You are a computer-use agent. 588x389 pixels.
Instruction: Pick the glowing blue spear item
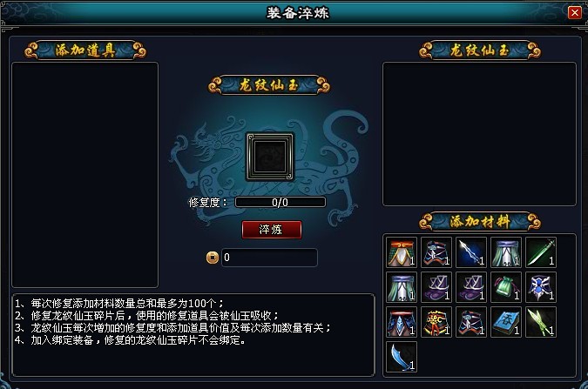[471, 252]
